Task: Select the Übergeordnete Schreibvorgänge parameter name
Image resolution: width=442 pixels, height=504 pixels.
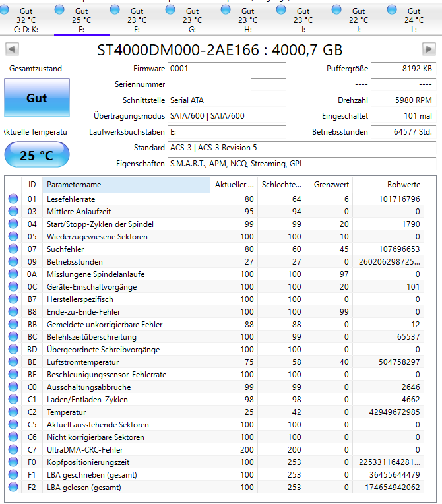Action: 103,350
